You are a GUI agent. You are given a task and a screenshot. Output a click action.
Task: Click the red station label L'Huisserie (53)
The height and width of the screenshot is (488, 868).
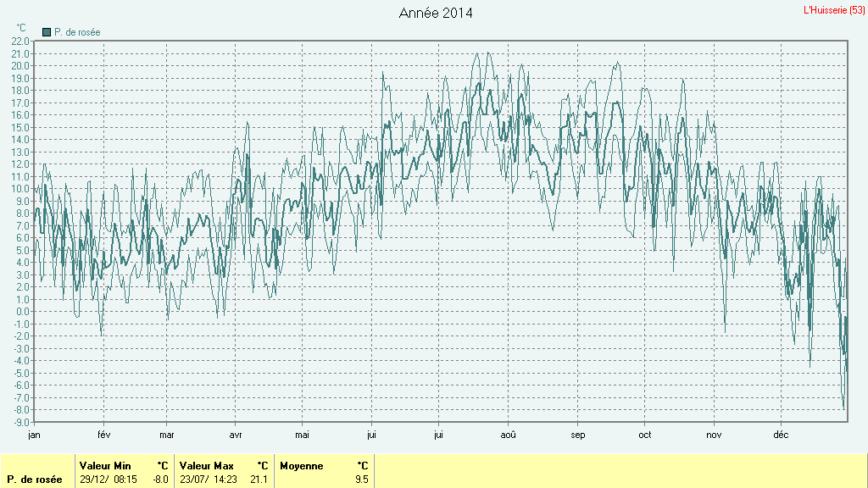click(834, 10)
